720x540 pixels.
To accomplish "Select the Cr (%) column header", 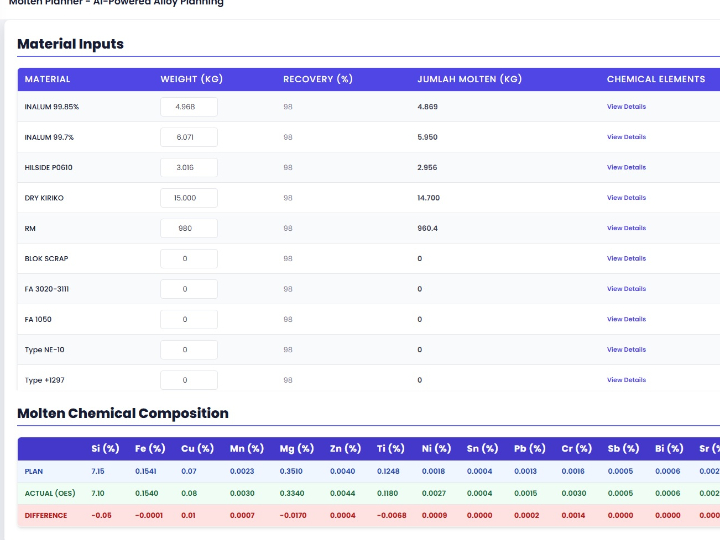I will 577,449.
